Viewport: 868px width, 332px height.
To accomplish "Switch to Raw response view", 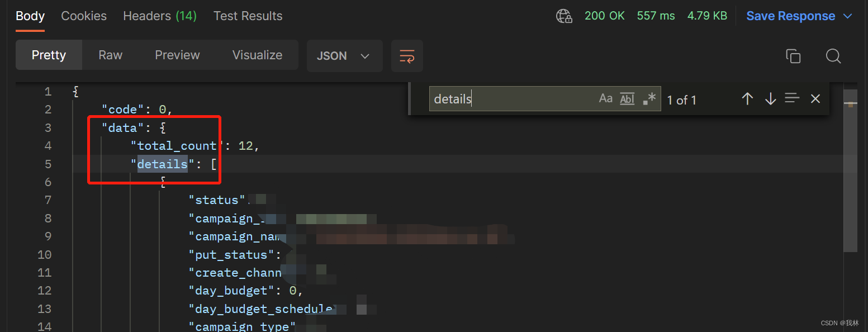I will (110, 55).
